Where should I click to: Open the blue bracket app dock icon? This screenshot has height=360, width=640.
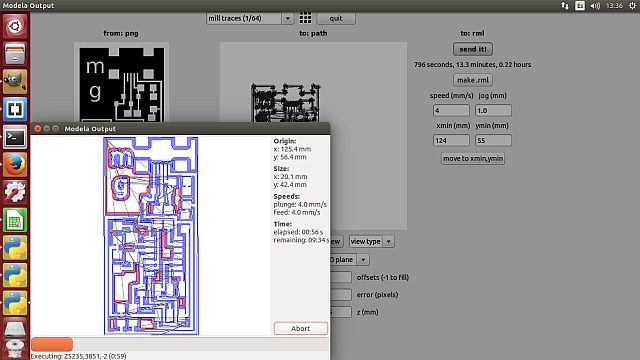(15, 109)
